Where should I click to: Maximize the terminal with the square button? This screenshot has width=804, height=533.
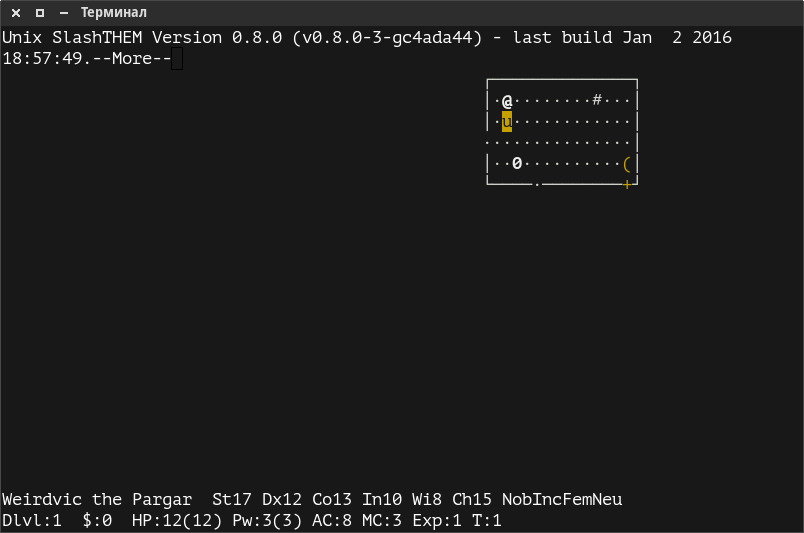(x=40, y=13)
